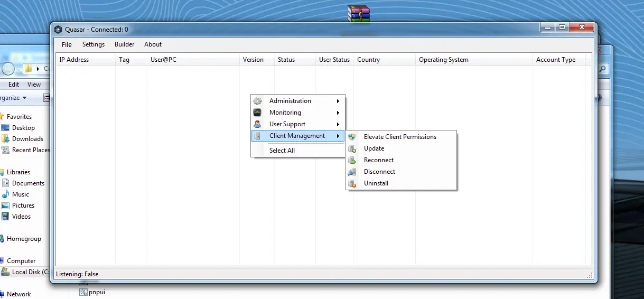
Task: Click the Favorites star icon in Explorer
Action: (x=2, y=117)
